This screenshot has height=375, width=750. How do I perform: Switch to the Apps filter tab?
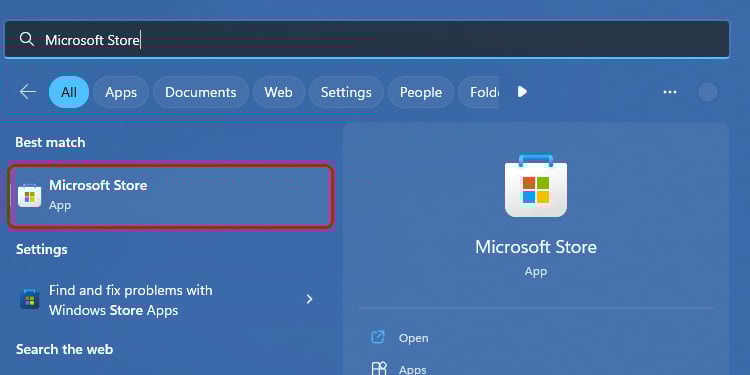point(121,92)
